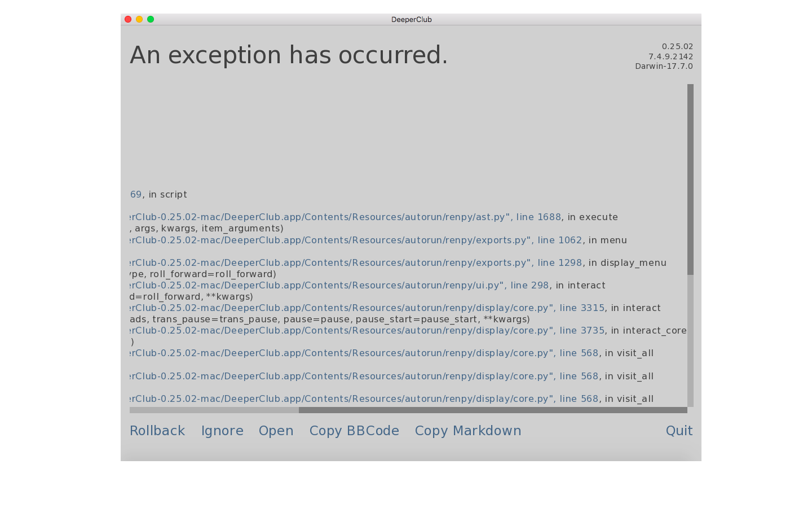Close the DeeperClub window with red button

point(128,19)
